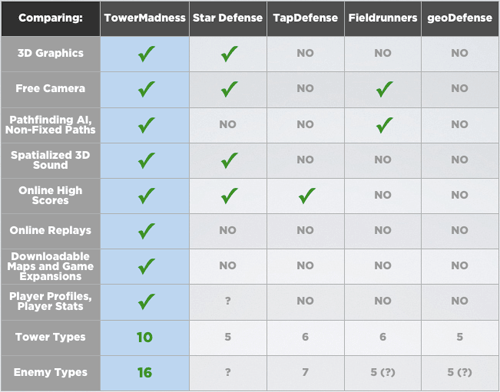500x392 pixels.
Task: Click Star Defense Free Camera checkmark
Action: click(x=229, y=89)
